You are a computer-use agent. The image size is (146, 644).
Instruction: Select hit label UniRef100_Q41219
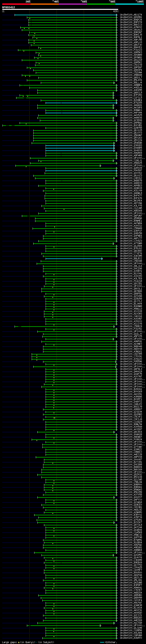131,60
